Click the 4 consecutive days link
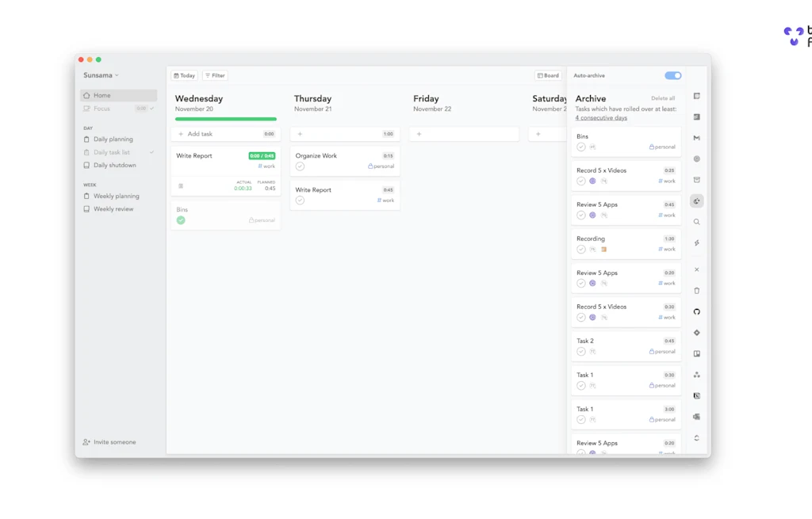The image size is (812, 519). tap(601, 118)
